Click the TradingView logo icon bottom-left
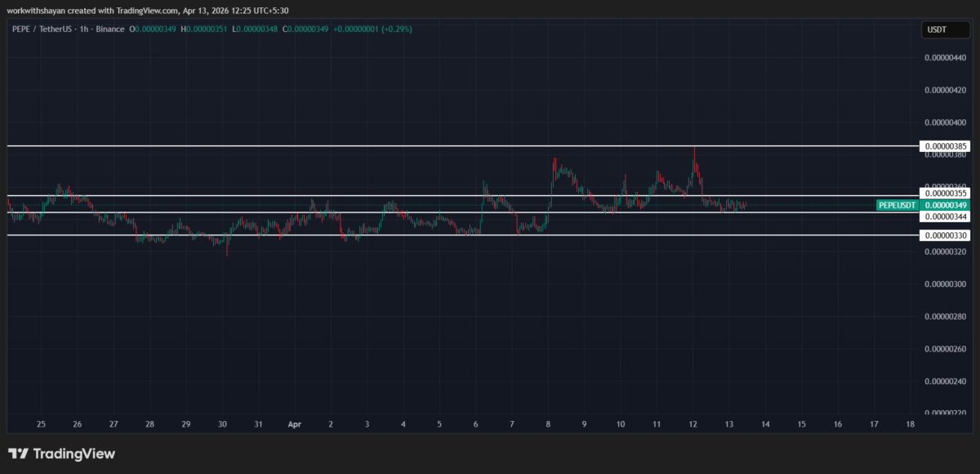Image resolution: width=980 pixels, height=474 pixels. click(x=17, y=454)
